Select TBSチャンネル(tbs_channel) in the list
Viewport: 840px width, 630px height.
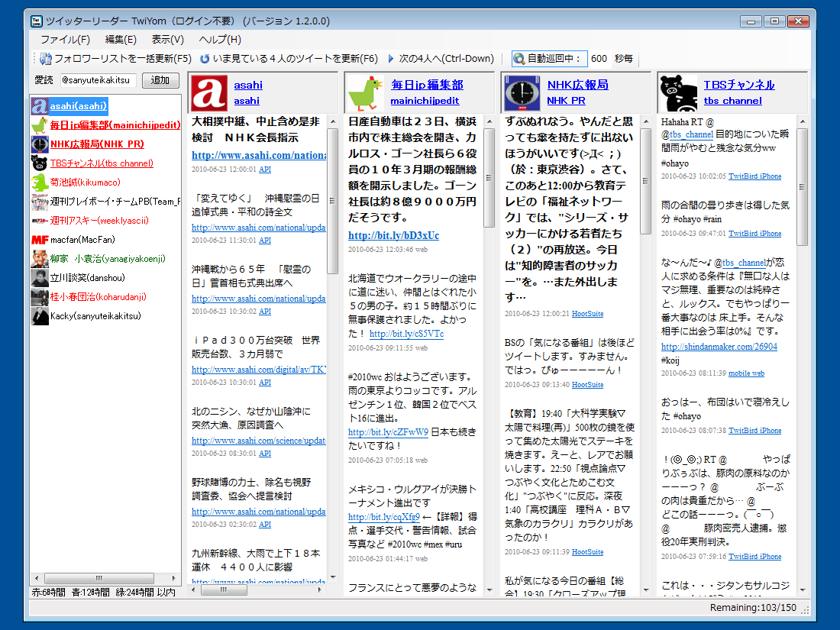(102, 163)
